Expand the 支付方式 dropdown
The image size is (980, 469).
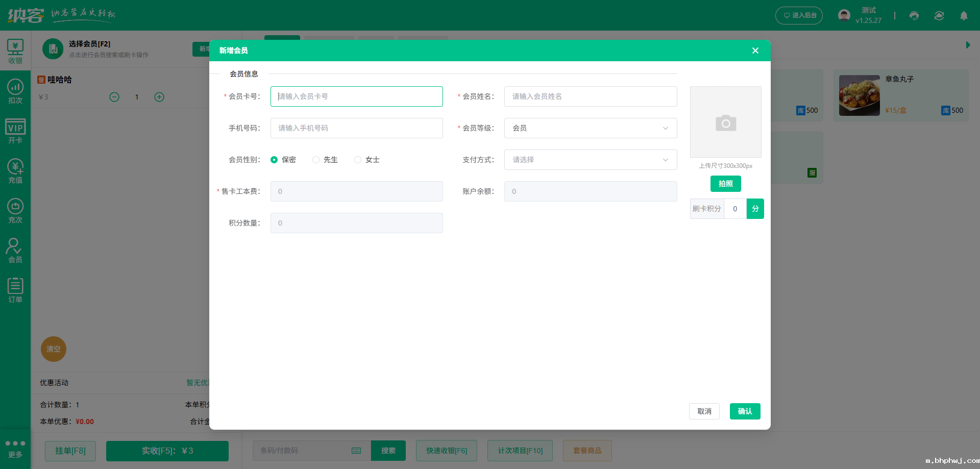(591, 160)
